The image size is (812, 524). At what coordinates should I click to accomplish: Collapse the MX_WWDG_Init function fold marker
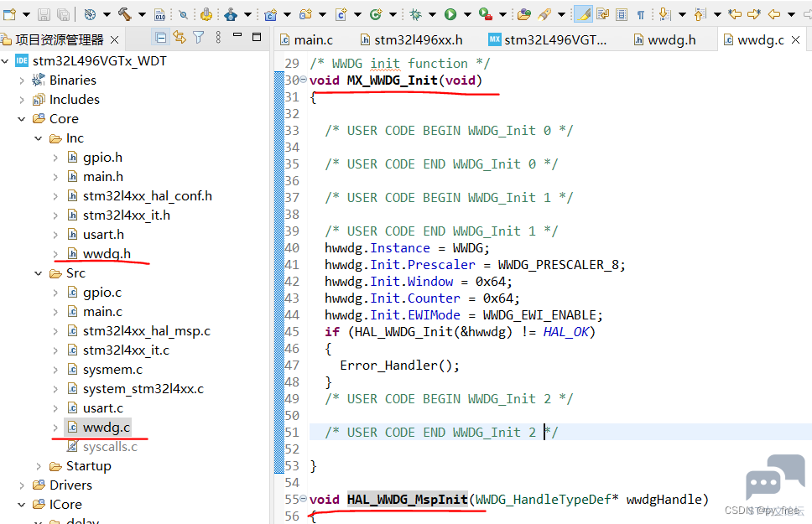click(x=304, y=80)
